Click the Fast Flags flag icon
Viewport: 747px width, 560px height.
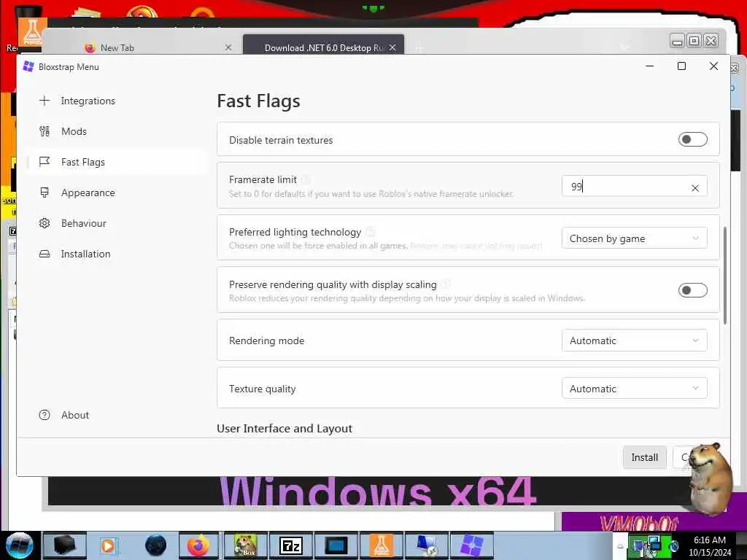pos(44,162)
